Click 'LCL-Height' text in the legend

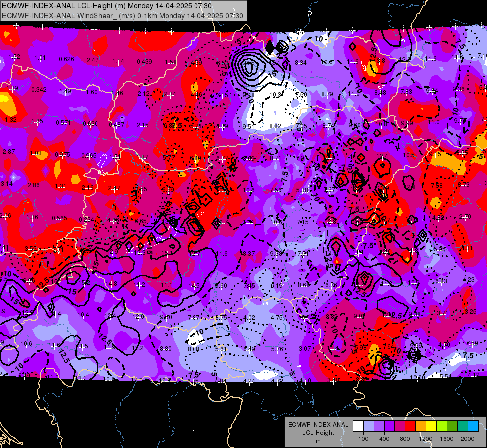318,433
